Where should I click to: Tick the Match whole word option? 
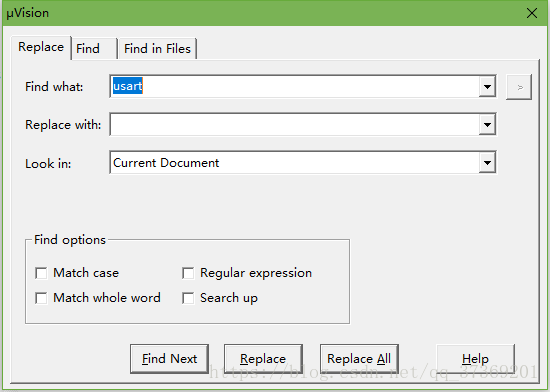tap(41, 298)
